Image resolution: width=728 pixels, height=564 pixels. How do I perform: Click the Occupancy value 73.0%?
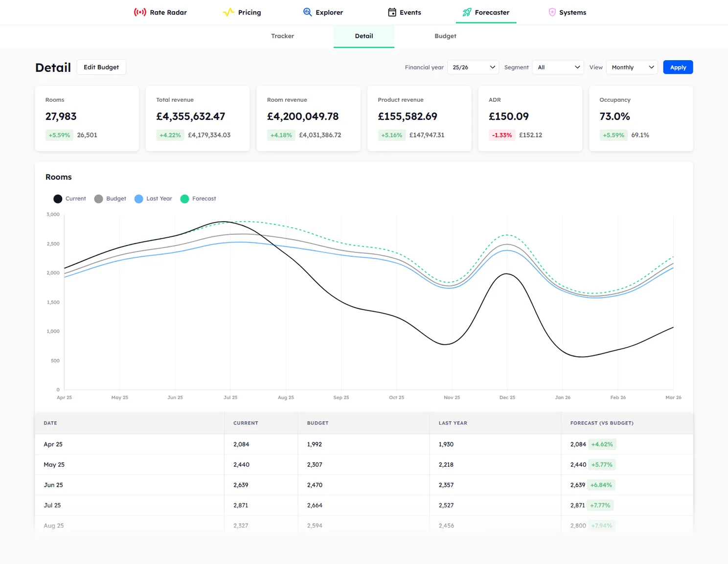pos(614,116)
